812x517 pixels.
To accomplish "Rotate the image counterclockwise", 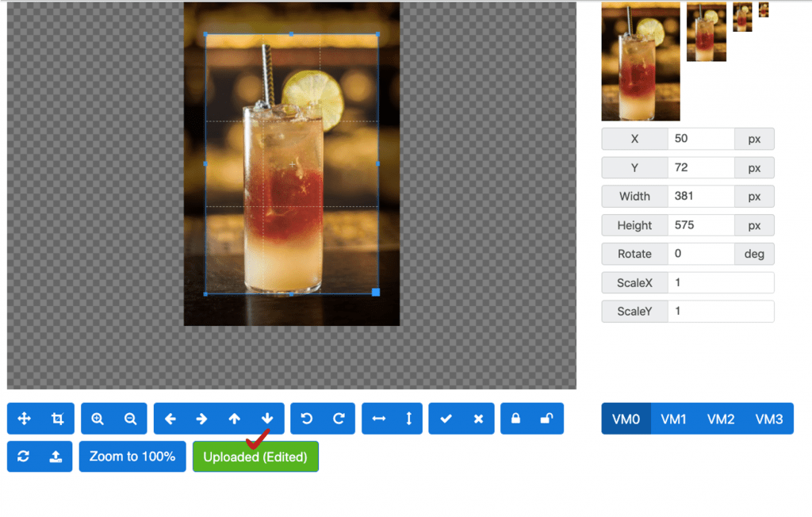I will 307,419.
